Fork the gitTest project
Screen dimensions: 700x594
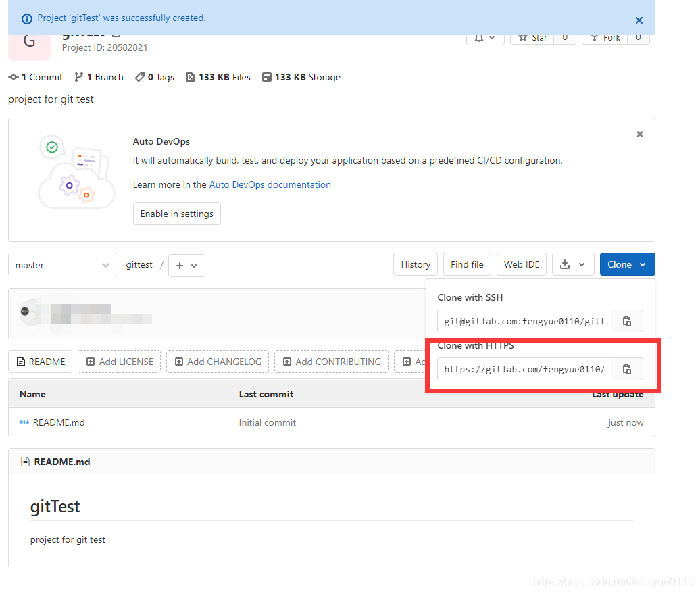pyautogui.click(x=605, y=37)
